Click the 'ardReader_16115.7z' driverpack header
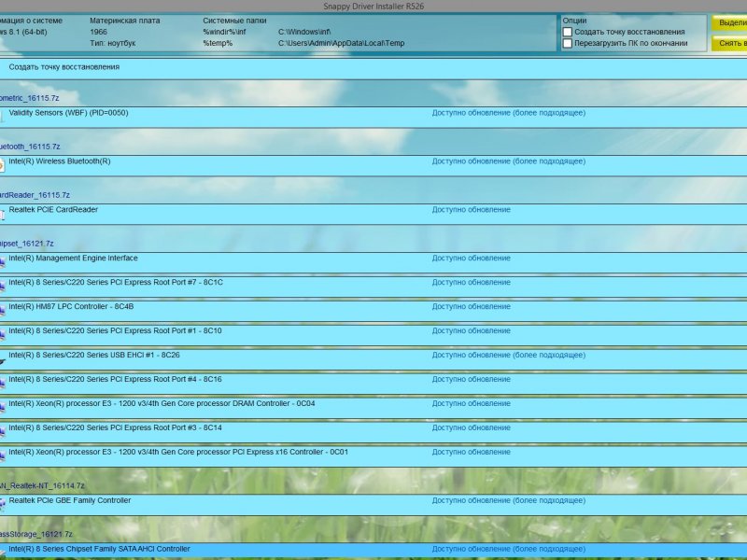Screen dimensions: 747x560 [x=35, y=195]
